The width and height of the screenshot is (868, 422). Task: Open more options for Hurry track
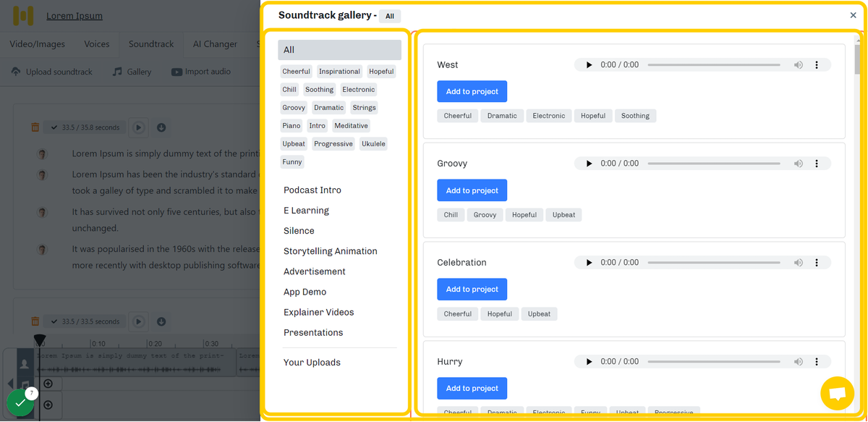point(817,362)
